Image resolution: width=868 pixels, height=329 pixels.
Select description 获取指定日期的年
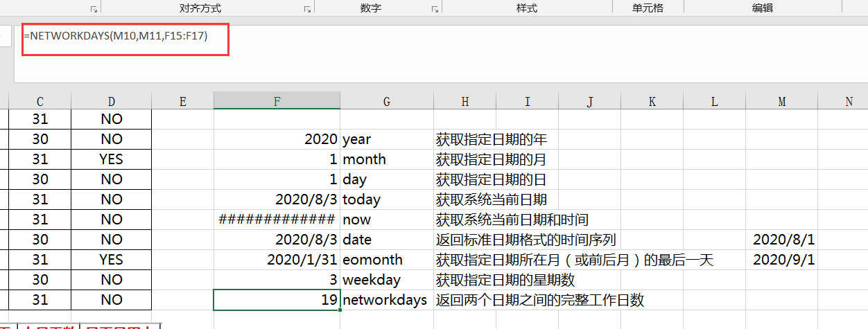(x=492, y=139)
